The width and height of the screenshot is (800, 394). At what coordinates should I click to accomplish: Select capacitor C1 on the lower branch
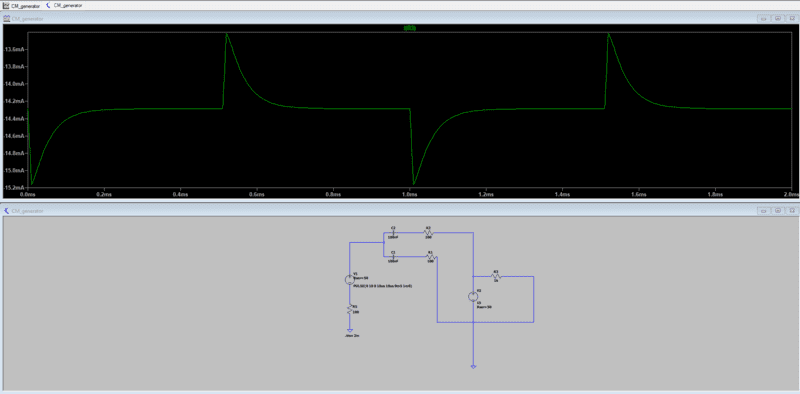[x=393, y=257]
